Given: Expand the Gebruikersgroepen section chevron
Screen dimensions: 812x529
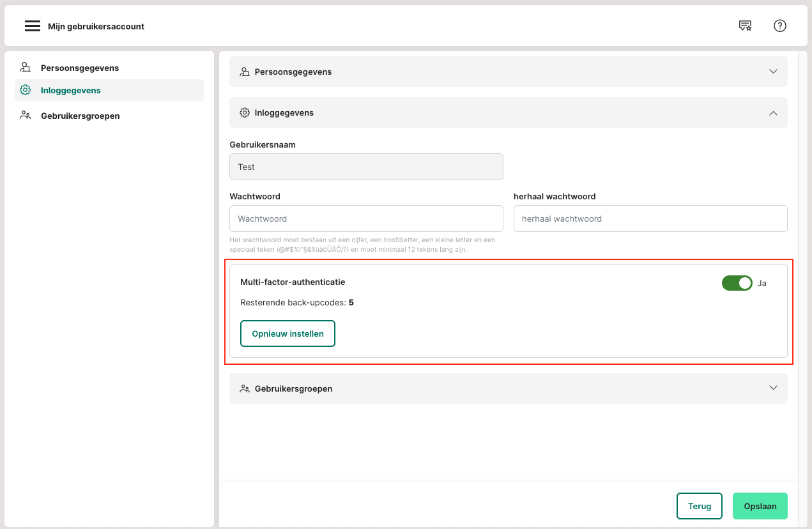Looking at the screenshot, I should [x=773, y=388].
